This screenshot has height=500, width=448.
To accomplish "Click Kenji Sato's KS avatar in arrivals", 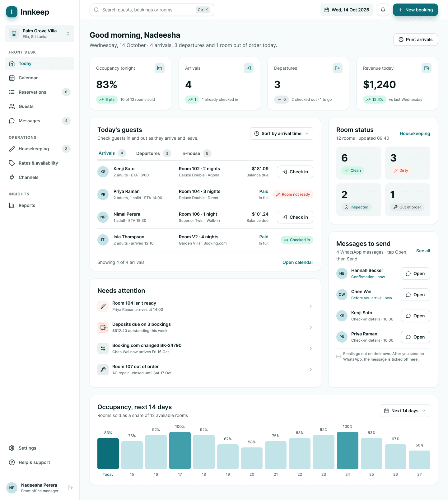I will pyautogui.click(x=103, y=172).
